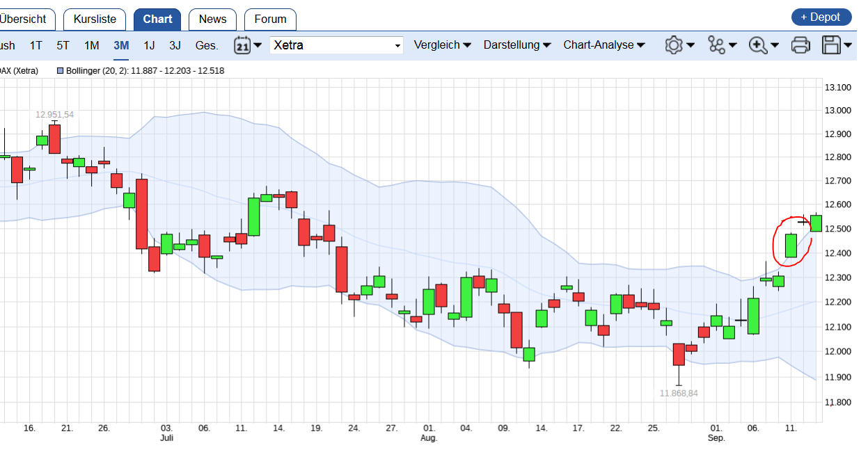This screenshot has height=450, width=868.
Task: Click the save chart icon
Action: 833,45
